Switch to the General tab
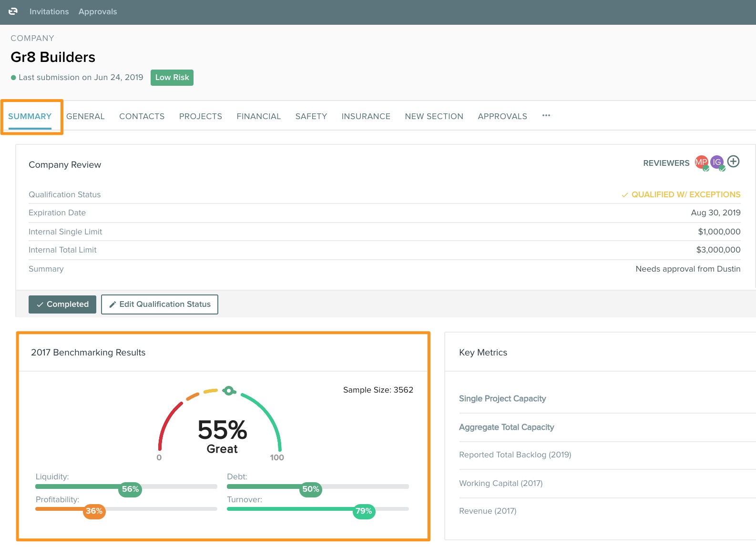756x547 pixels. (x=85, y=116)
